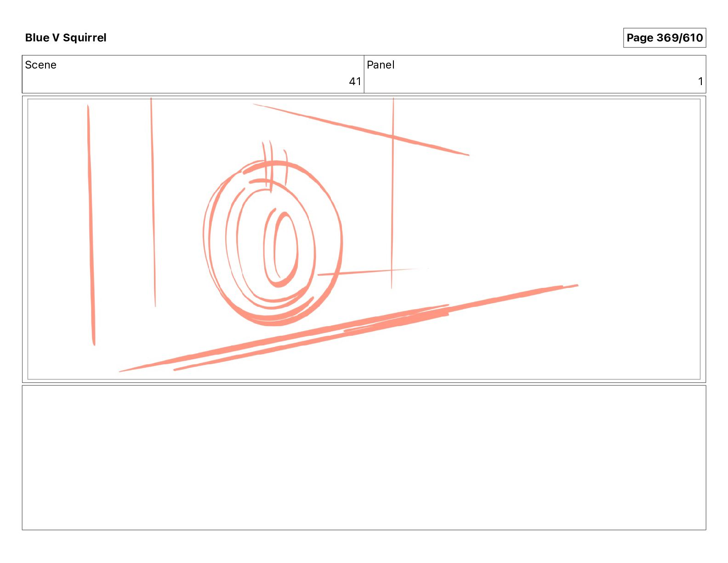Click the storyboard sketch with the tire
The width and height of the screenshot is (728, 563).
(x=364, y=239)
